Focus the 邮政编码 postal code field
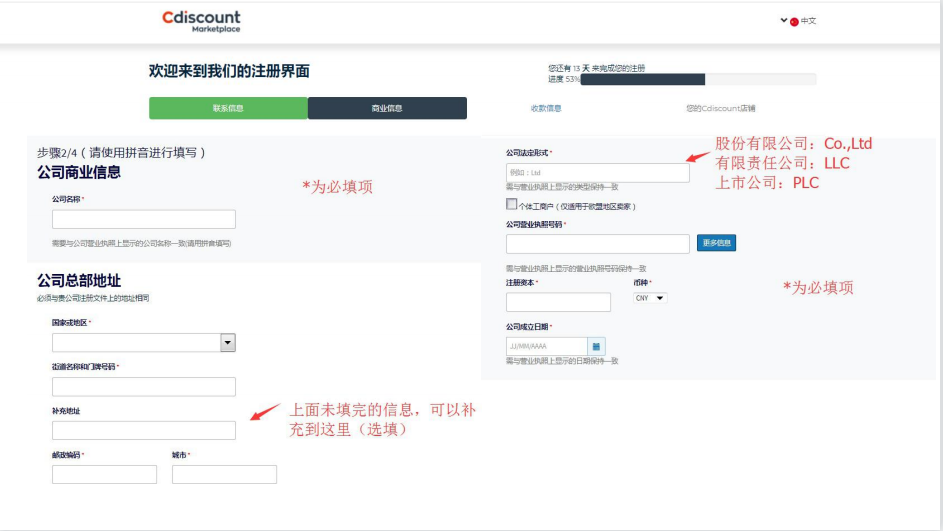This screenshot has height=531, width=943. [104, 474]
